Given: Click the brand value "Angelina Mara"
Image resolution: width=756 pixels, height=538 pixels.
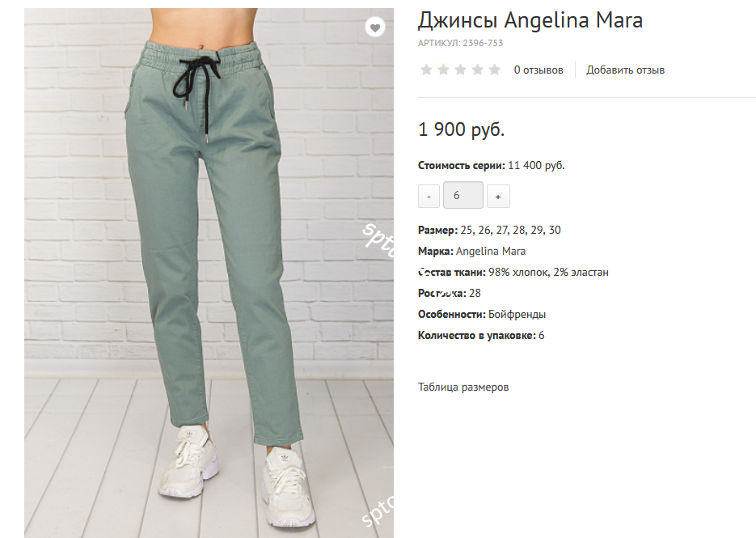Looking at the screenshot, I should click(491, 251).
